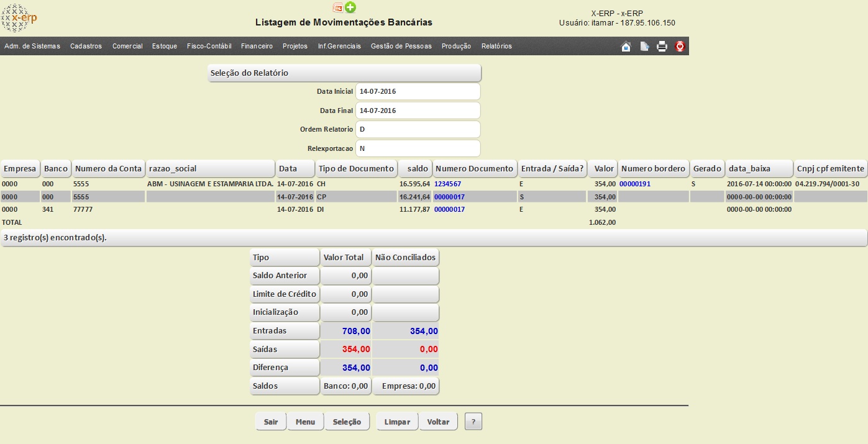
Task: Click the Seleção do Relatório header
Action: [x=344, y=73]
